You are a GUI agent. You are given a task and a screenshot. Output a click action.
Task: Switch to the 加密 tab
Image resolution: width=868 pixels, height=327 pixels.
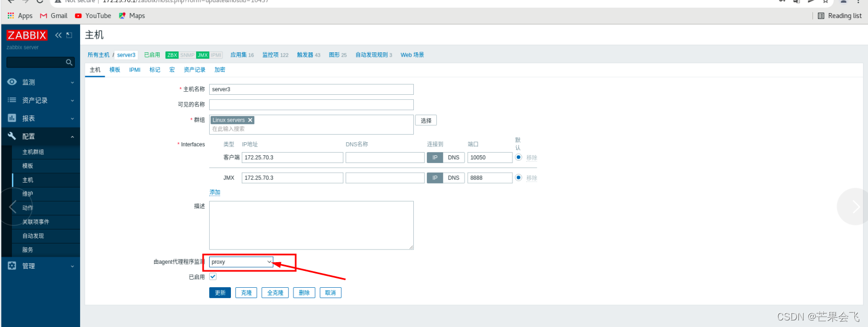(x=219, y=70)
